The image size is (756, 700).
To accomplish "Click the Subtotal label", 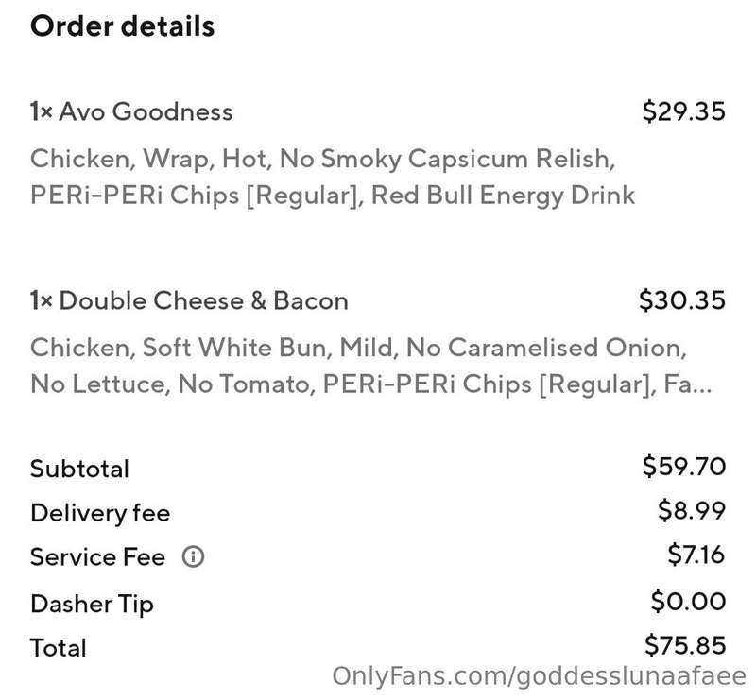I will (79, 469).
